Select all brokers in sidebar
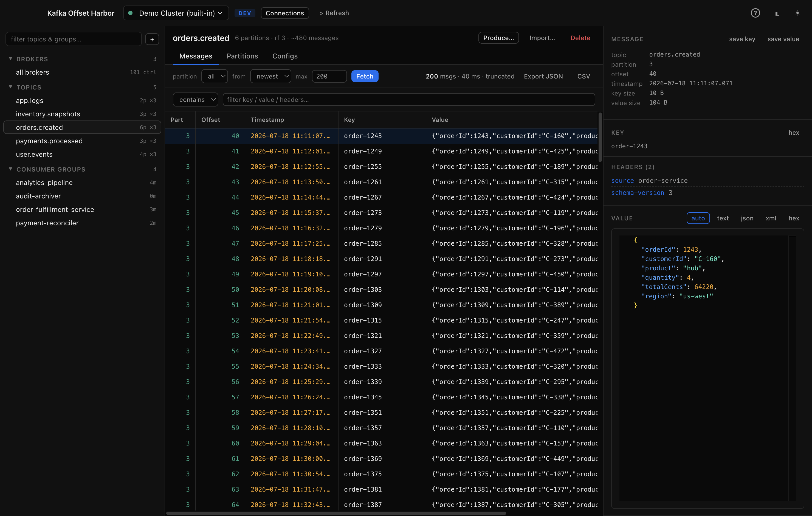This screenshot has height=516, width=812. [x=82, y=72]
